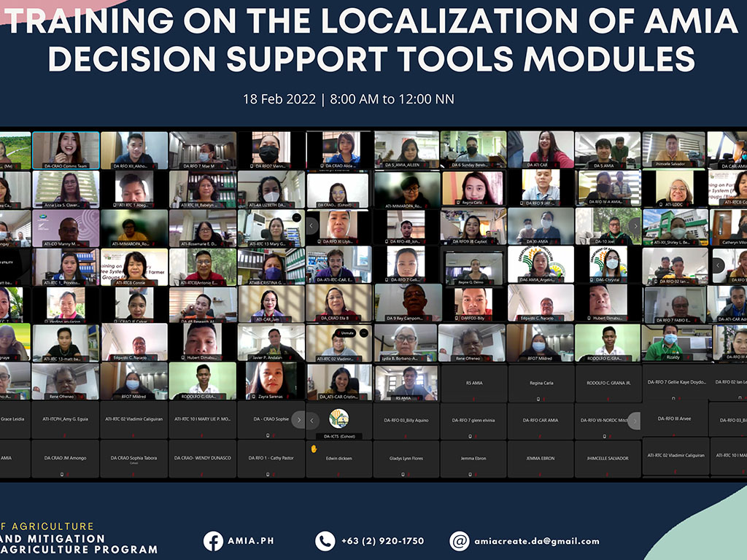Select the DA XI-AMIA video tile
The width and height of the screenshot is (747, 560).
click(541, 227)
